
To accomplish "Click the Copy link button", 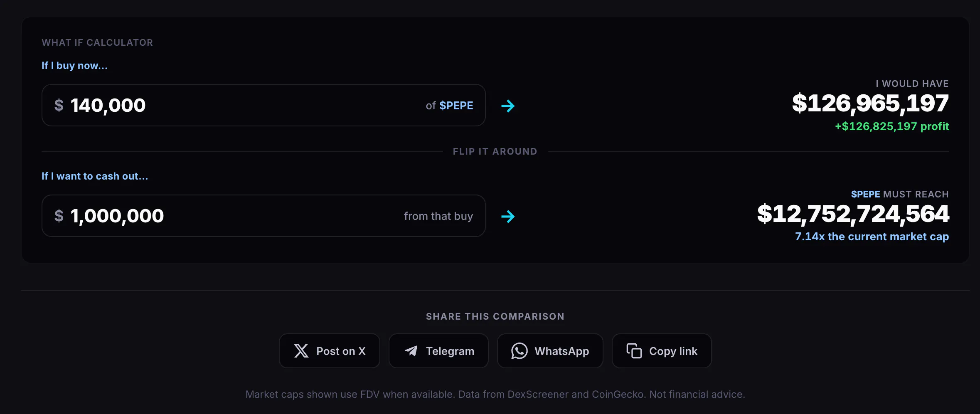I will pyautogui.click(x=662, y=351).
